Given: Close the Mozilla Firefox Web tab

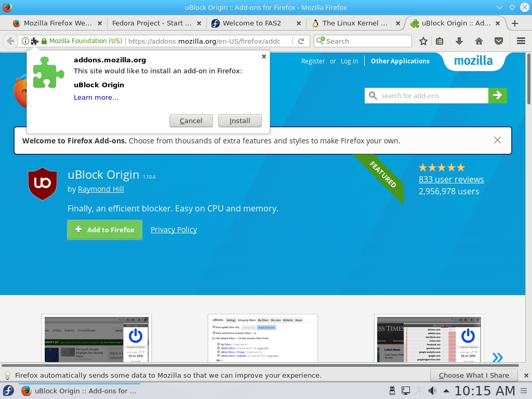Looking at the screenshot, I should 100,23.
